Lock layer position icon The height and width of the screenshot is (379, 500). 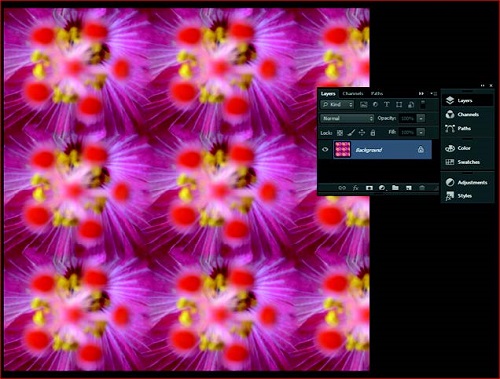[362, 133]
